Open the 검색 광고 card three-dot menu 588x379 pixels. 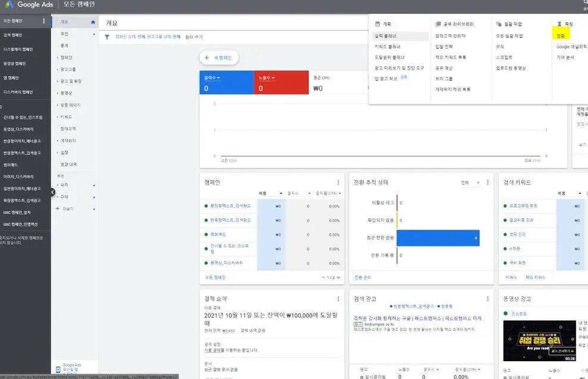487,299
